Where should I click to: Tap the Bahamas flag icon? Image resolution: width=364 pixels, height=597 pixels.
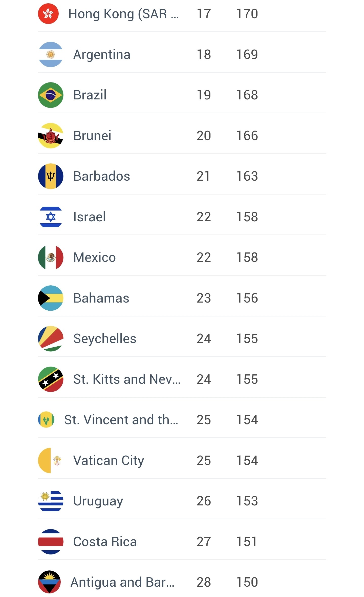tap(51, 298)
